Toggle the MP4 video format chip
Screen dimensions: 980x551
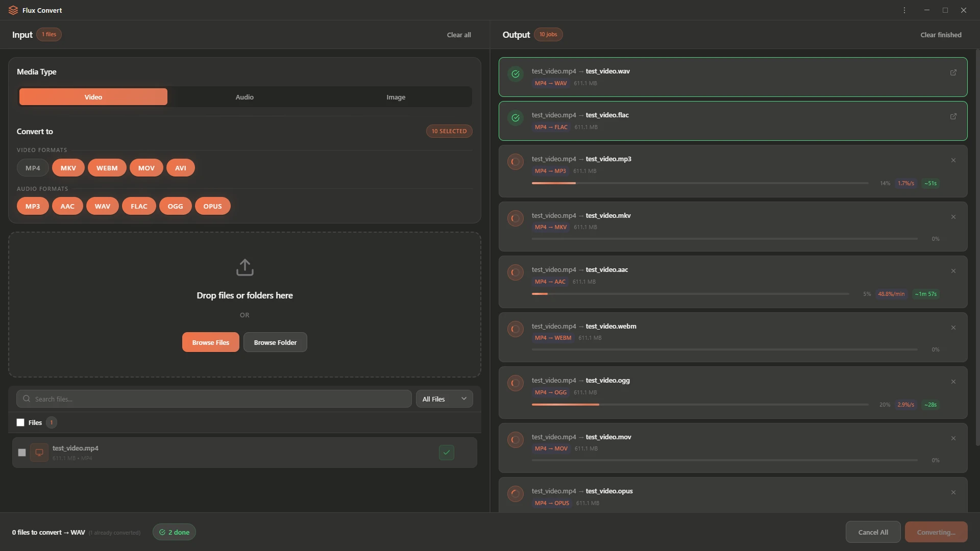(33, 168)
